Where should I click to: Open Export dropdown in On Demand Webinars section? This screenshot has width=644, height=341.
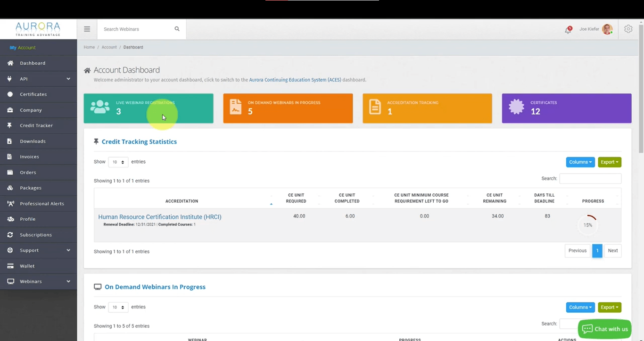pyautogui.click(x=610, y=308)
